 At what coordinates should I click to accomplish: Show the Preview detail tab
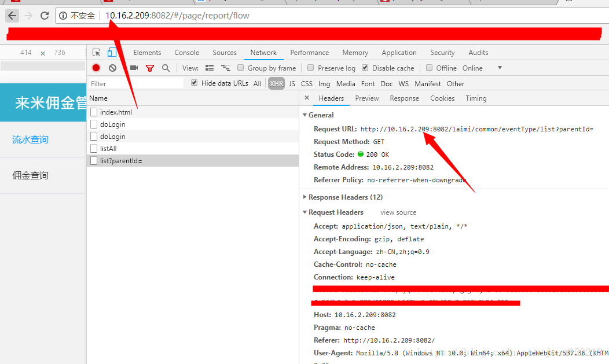coord(367,98)
